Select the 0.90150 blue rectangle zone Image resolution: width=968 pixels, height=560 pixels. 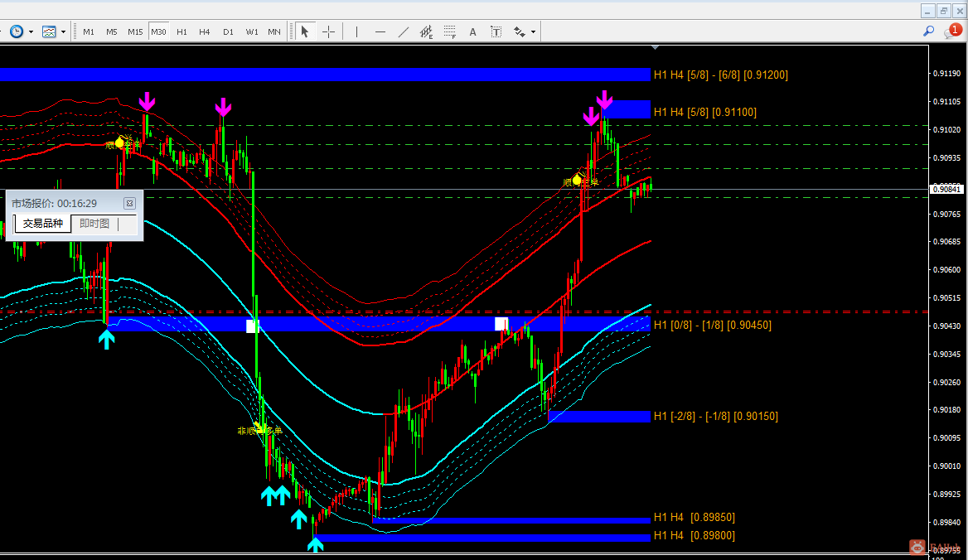(x=599, y=417)
